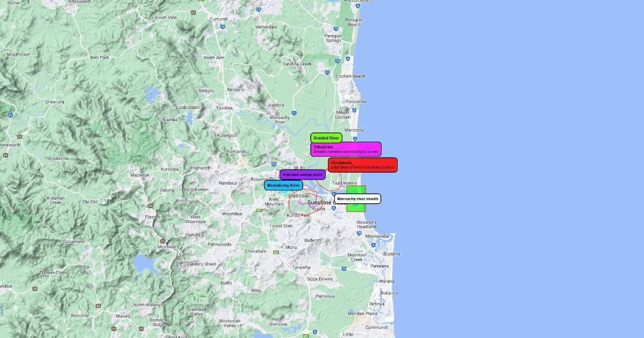Click the Twin Waters label
The height and width of the screenshot is (338, 644).
pyautogui.click(x=345, y=183)
